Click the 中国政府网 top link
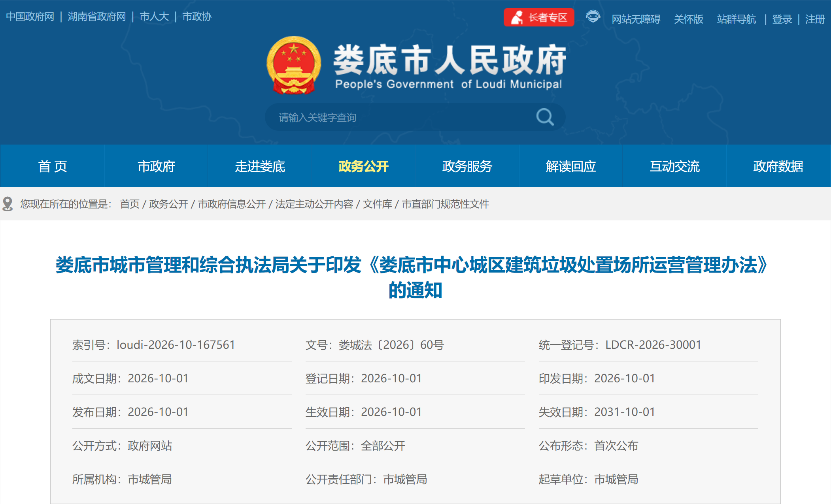Image resolution: width=831 pixels, height=504 pixels. (30, 17)
